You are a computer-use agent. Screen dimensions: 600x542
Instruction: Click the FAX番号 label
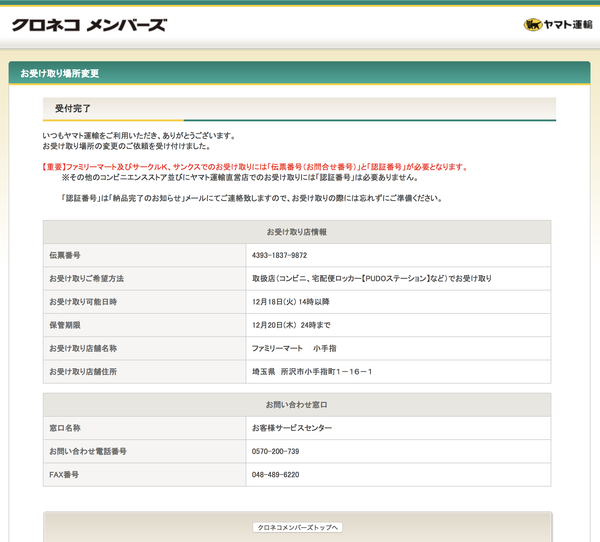(64, 475)
